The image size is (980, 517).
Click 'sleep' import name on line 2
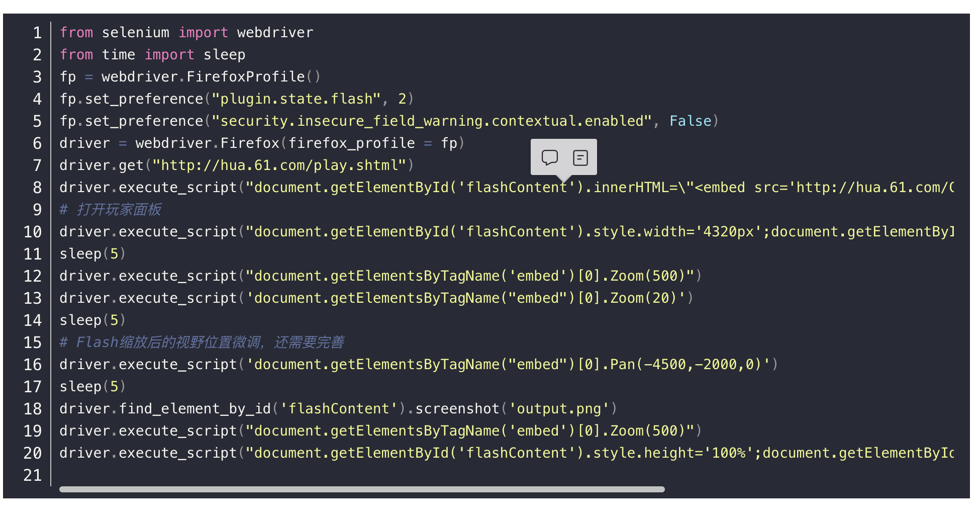click(224, 55)
